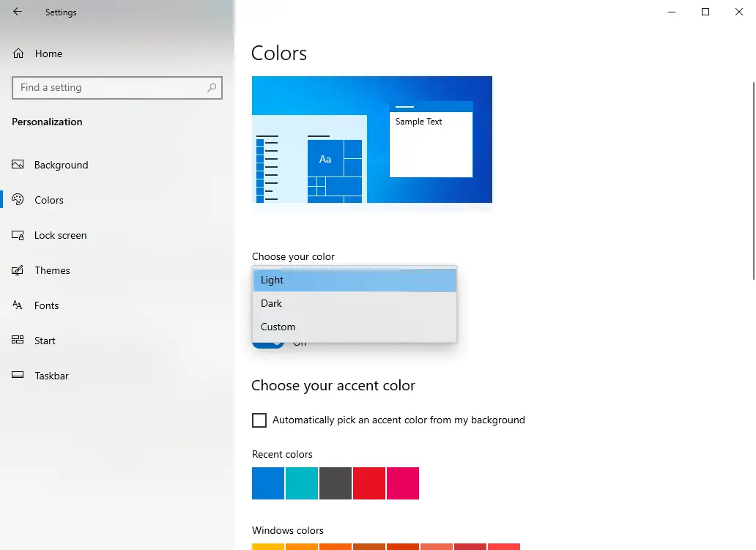Viewport: 756px width, 550px height.
Task: Select the Background settings icon
Action: pyautogui.click(x=18, y=164)
